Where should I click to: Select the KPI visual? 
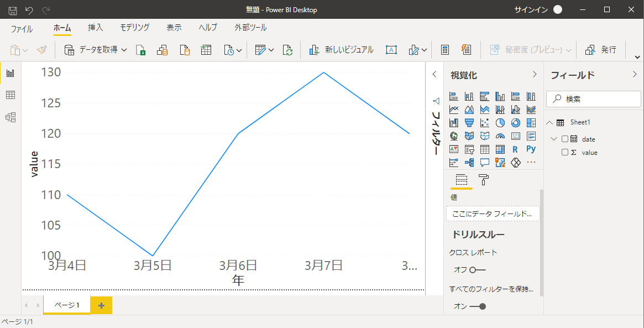(454, 149)
